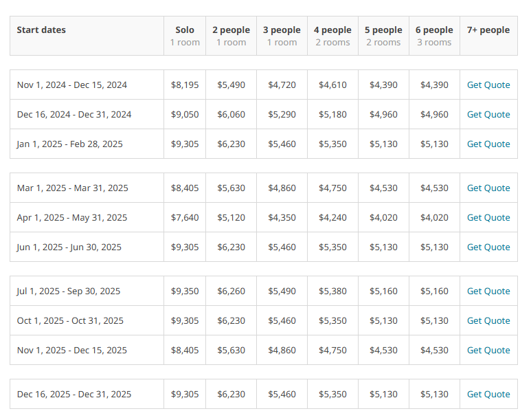Get Quote for Apr 1, 2025 - May 31, 2025
Image resolution: width=531 pixels, height=420 pixels.
click(x=488, y=217)
